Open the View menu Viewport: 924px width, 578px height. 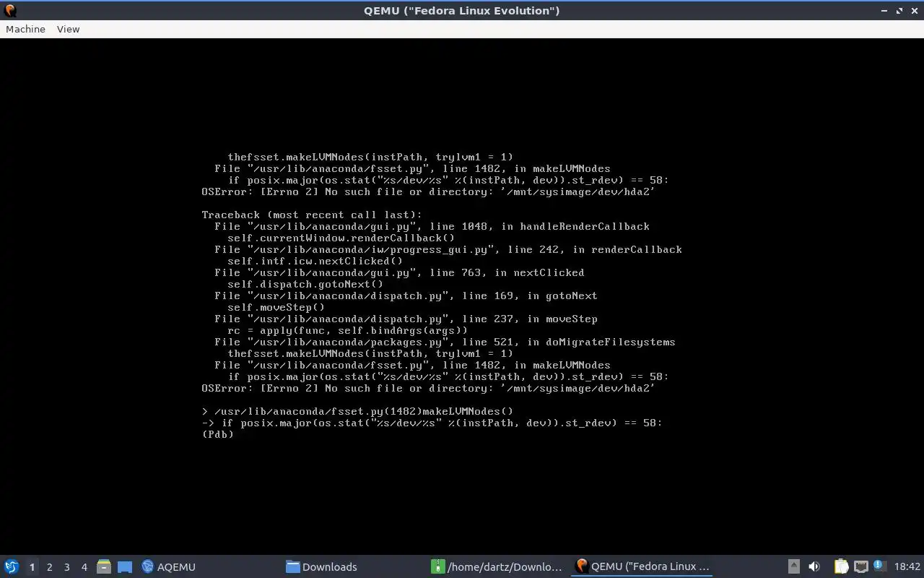tap(68, 29)
